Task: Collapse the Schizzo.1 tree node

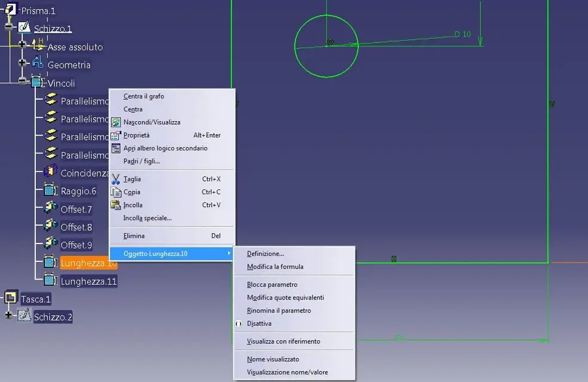Action: tap(10, 26)
